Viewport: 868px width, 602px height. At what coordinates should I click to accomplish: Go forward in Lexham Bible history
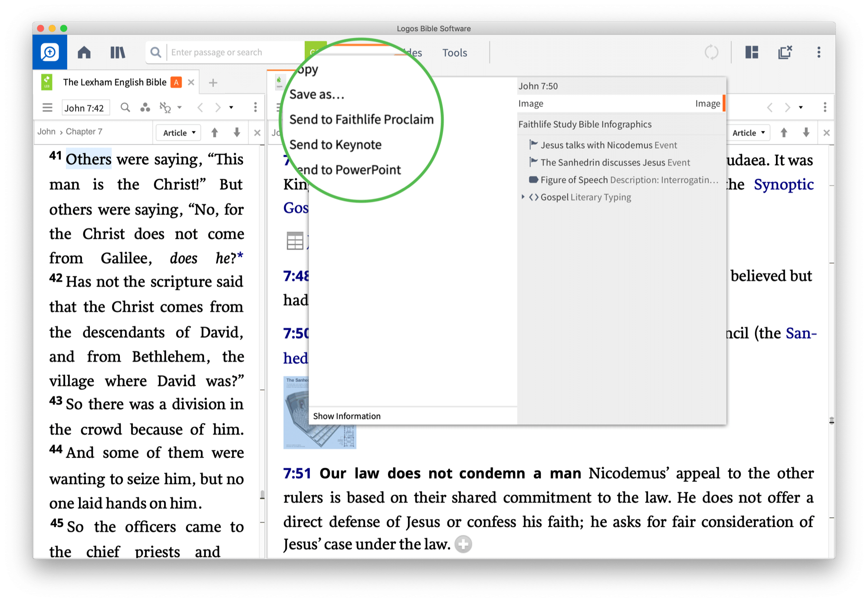[218, 107]
